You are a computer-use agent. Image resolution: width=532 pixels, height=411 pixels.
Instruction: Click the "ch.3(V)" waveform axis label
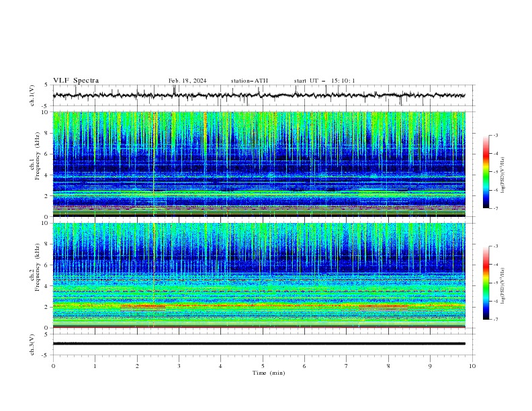[32, 345]
